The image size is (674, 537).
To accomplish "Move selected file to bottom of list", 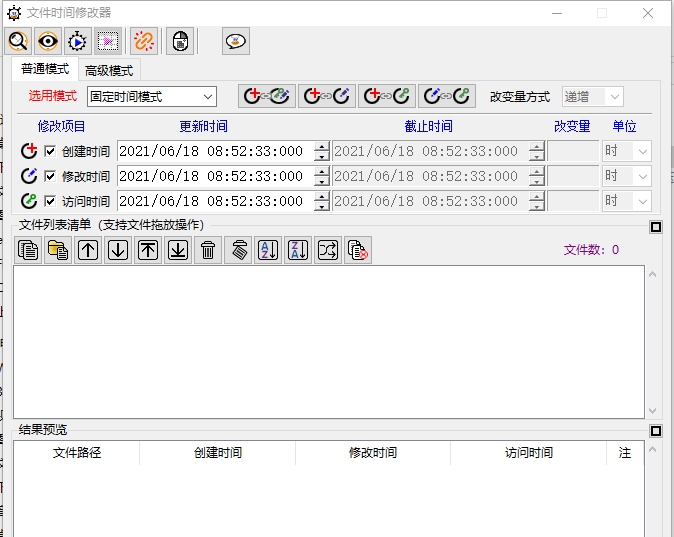I will 178,250.
